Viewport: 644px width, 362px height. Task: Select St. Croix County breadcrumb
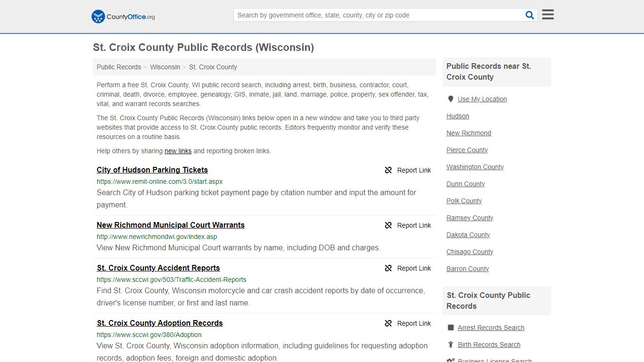(213, 67)
